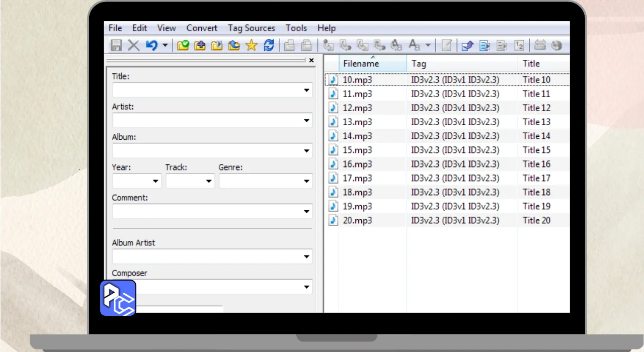Screen dimensions: 644x352
Task: Expand the Album Artist field dropdown
Action: [306, 256]
